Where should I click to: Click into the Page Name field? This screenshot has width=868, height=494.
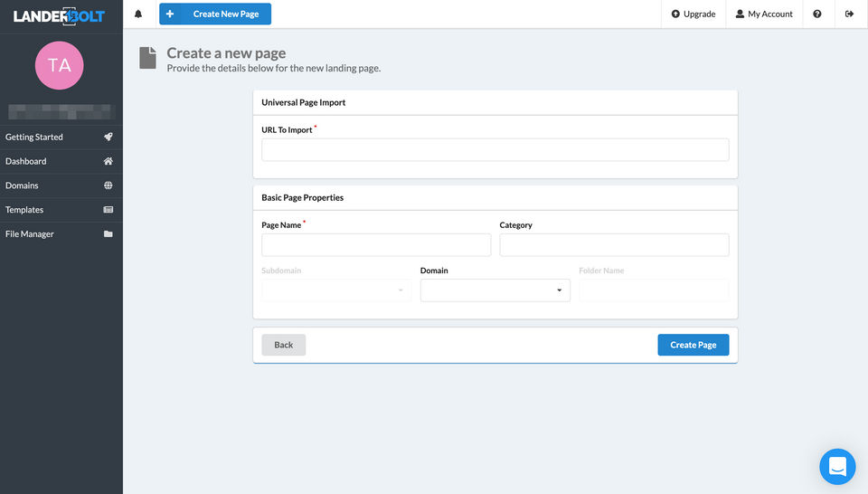tap(376, 245)
